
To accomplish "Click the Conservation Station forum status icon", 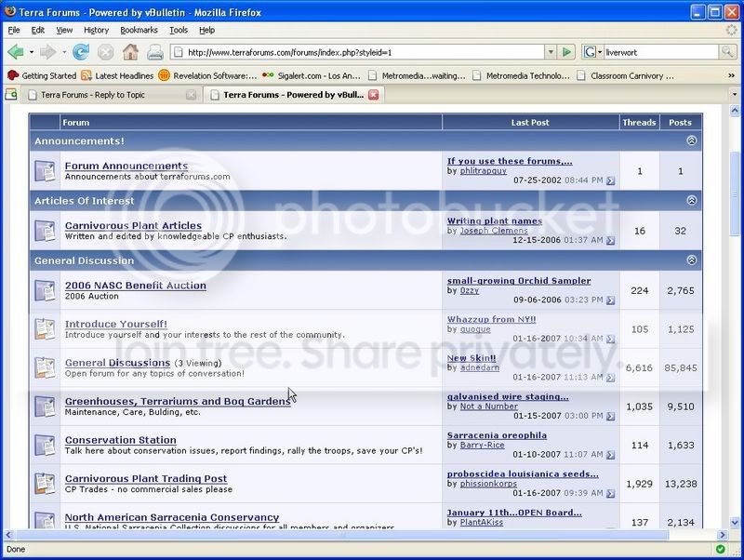I will tap(45, 446).
